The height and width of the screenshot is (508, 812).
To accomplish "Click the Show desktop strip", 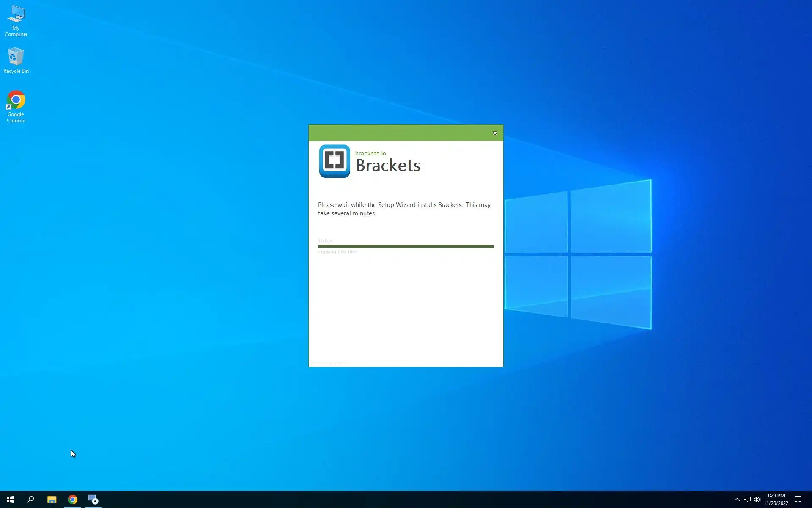I will [810, 500].
